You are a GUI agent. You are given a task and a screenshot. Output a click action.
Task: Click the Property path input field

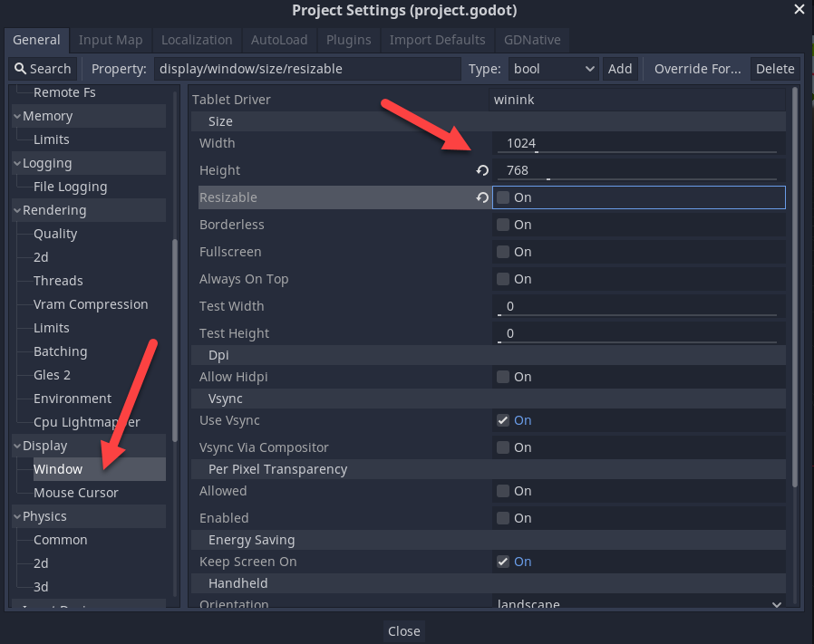click(306, 69)
